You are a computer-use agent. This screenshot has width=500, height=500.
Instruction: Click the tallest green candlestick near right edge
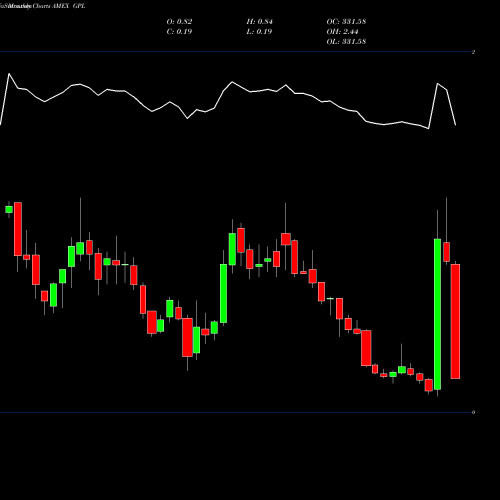(437, 314)
